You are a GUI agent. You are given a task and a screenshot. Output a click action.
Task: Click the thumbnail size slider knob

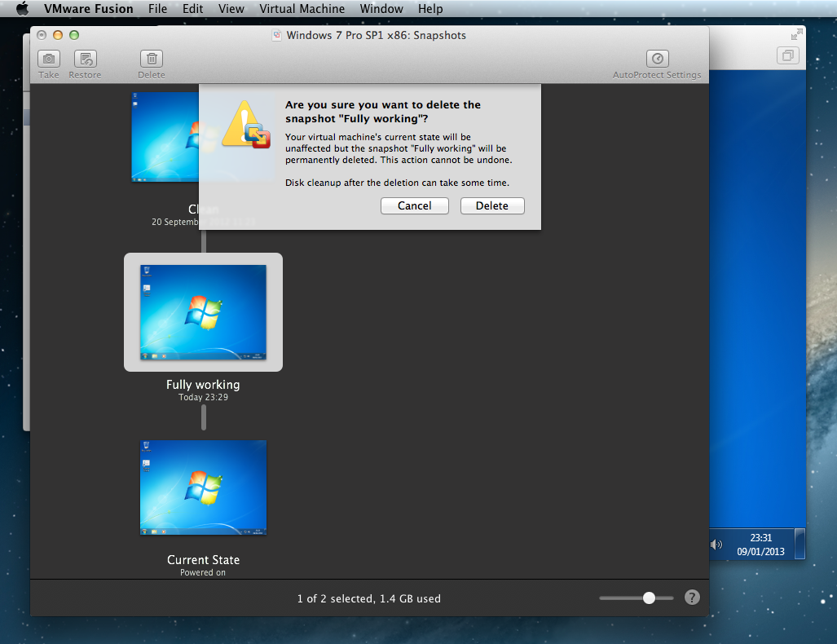click(x=649, y=598)
